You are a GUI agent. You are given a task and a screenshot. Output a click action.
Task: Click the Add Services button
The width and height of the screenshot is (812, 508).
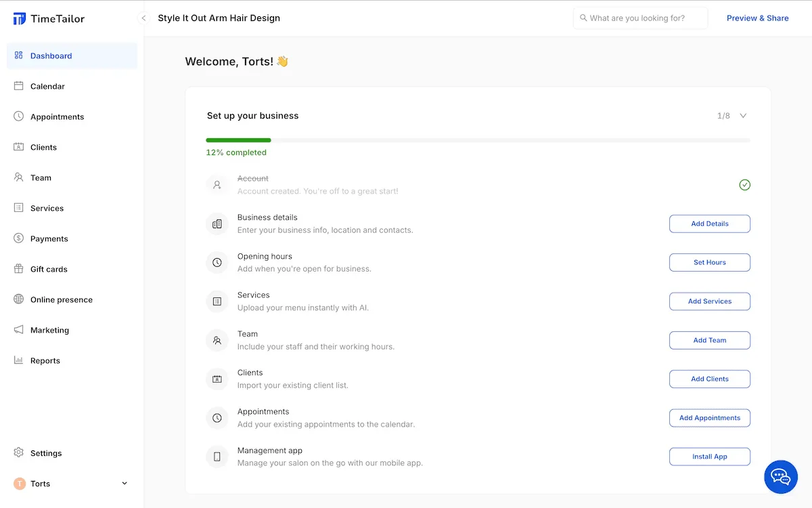(x=710, y=301)
